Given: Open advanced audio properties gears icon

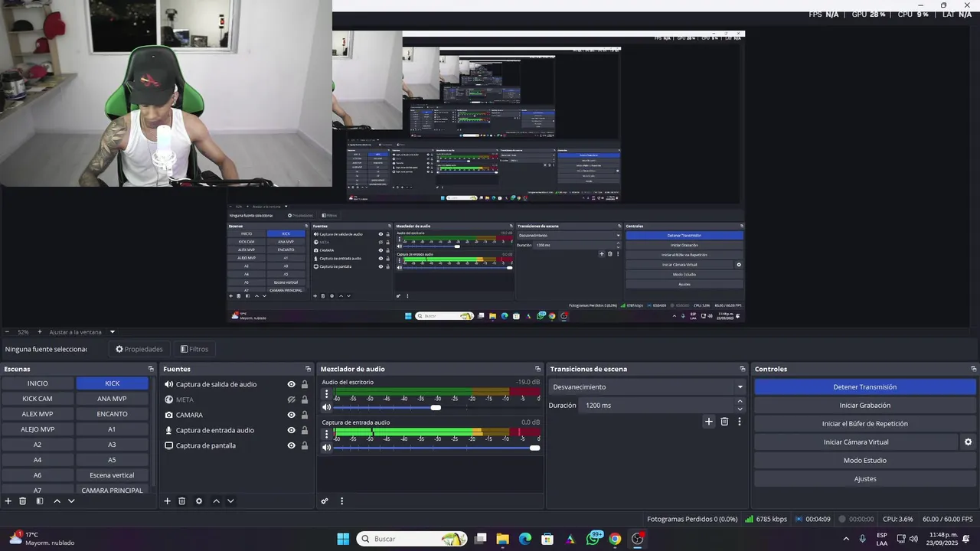Looking at the screenshot, I should 325,501.
